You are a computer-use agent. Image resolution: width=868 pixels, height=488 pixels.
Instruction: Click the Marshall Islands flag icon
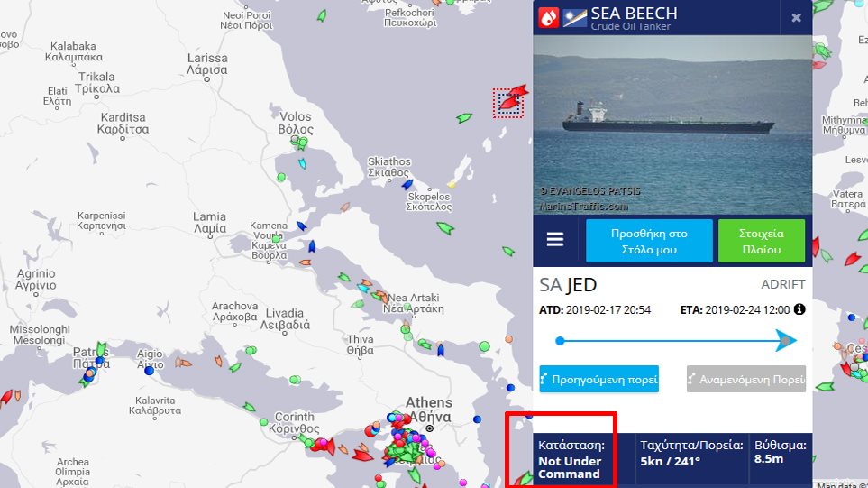pos(574,18)
